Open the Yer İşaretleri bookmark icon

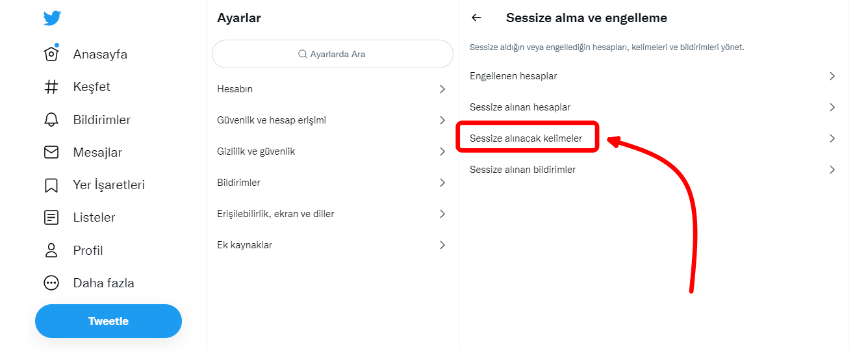[51, 185]
